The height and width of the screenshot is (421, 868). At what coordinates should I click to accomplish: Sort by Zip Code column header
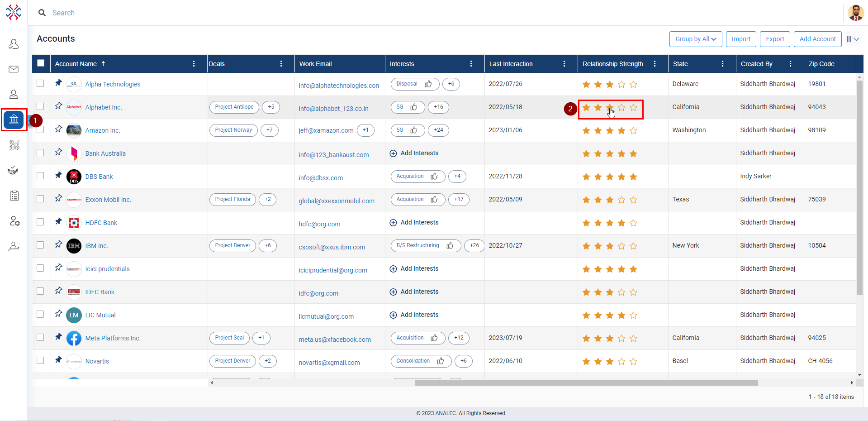(821, 64)
